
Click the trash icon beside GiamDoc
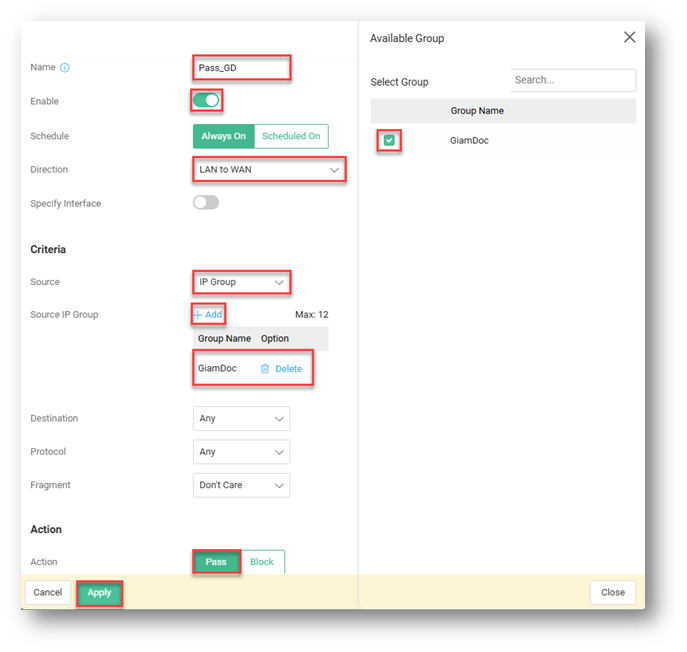tap(265, 369)
